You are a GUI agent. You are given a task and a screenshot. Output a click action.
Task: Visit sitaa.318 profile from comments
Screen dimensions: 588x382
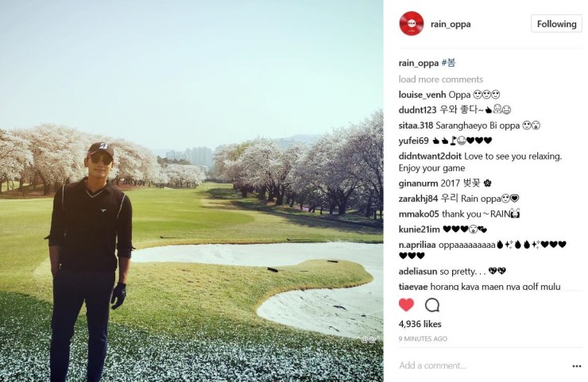coord(416,125)
